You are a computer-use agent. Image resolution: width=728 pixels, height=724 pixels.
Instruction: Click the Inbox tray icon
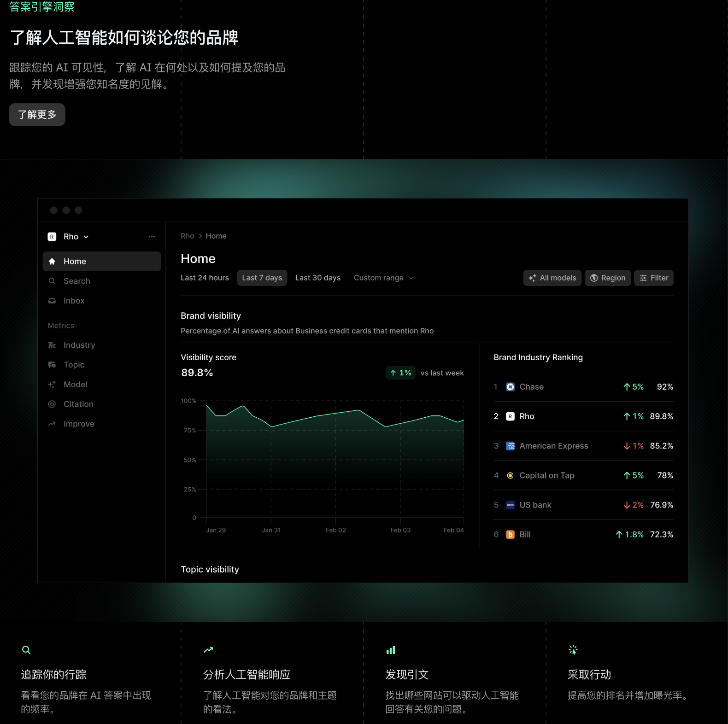[x=52, y=301]
